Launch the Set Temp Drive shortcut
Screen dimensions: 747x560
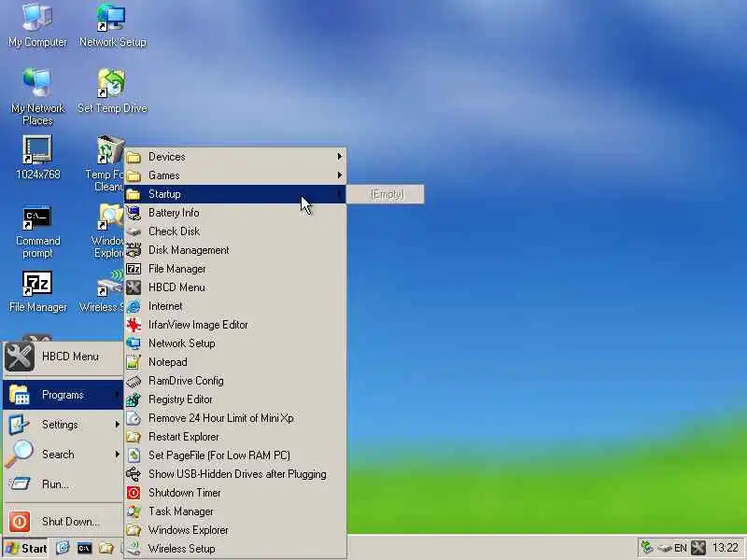pos(112,91)
